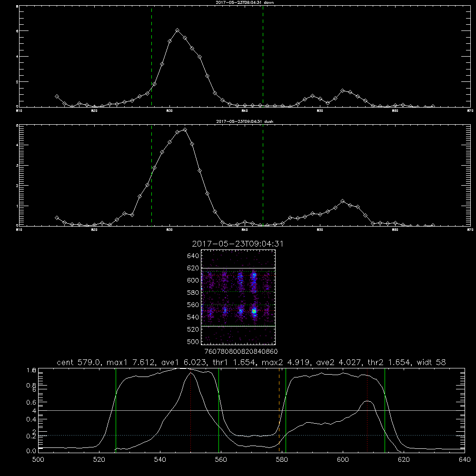
Task: Click spectral image y-axis label '560'
Action: [193, 305]
